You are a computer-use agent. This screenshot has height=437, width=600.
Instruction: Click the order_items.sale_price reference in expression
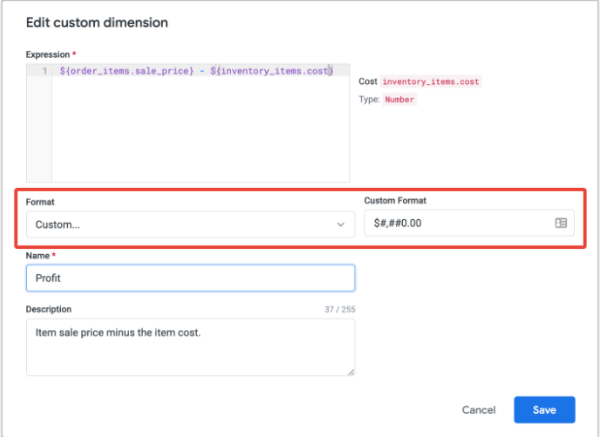pyautogui.click(x=127, y=71)
